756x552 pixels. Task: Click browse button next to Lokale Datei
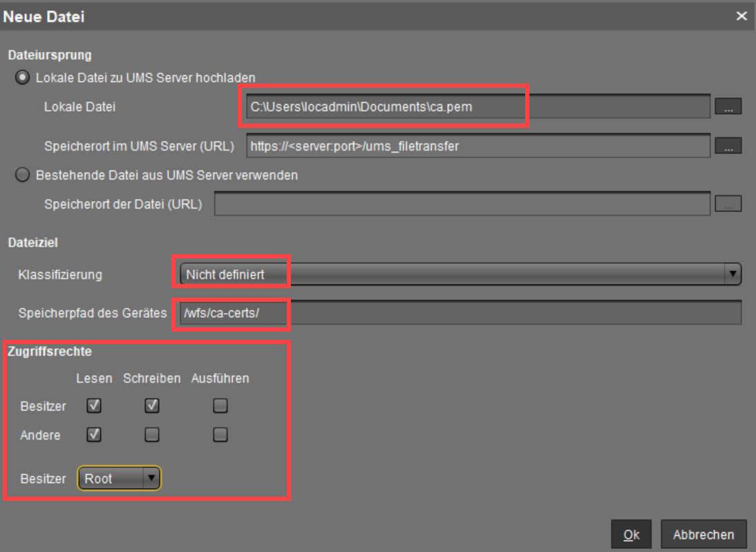click(x=728, y=106)
